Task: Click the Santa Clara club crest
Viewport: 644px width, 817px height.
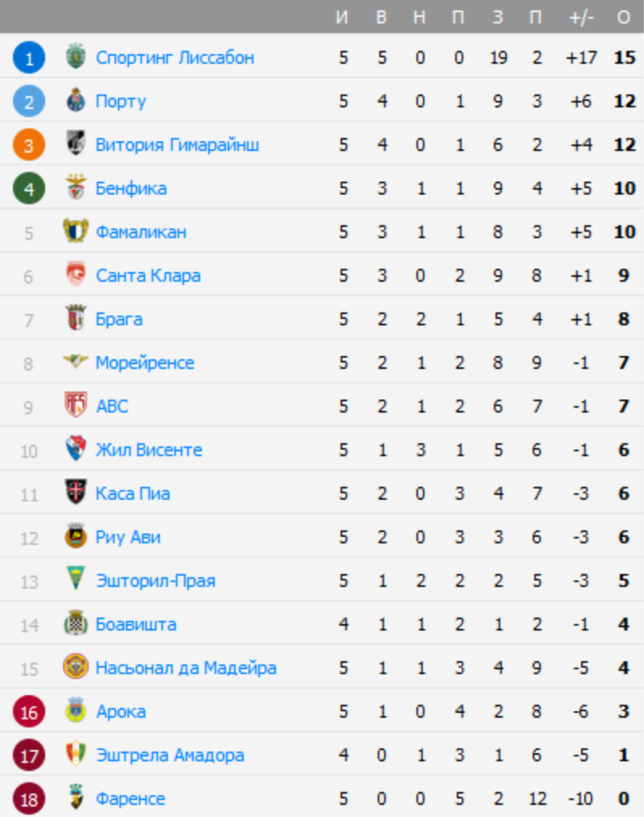Action: 76,275
